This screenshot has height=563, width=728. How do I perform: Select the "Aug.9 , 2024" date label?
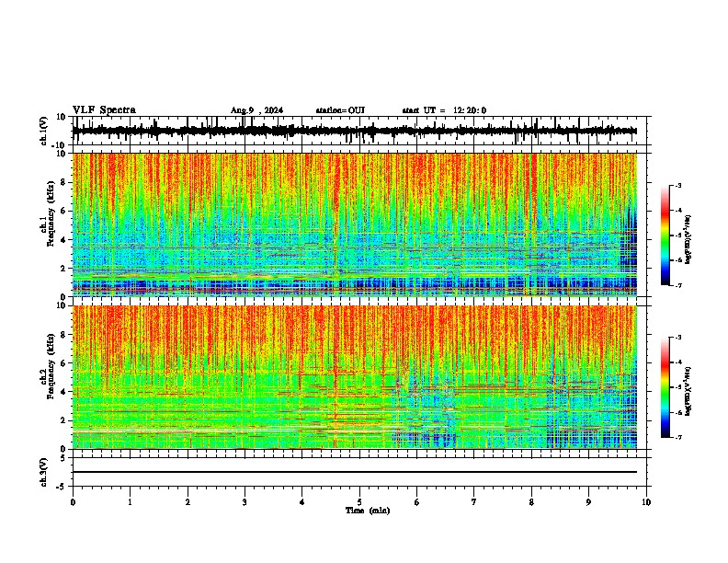[x=256, y=110]
